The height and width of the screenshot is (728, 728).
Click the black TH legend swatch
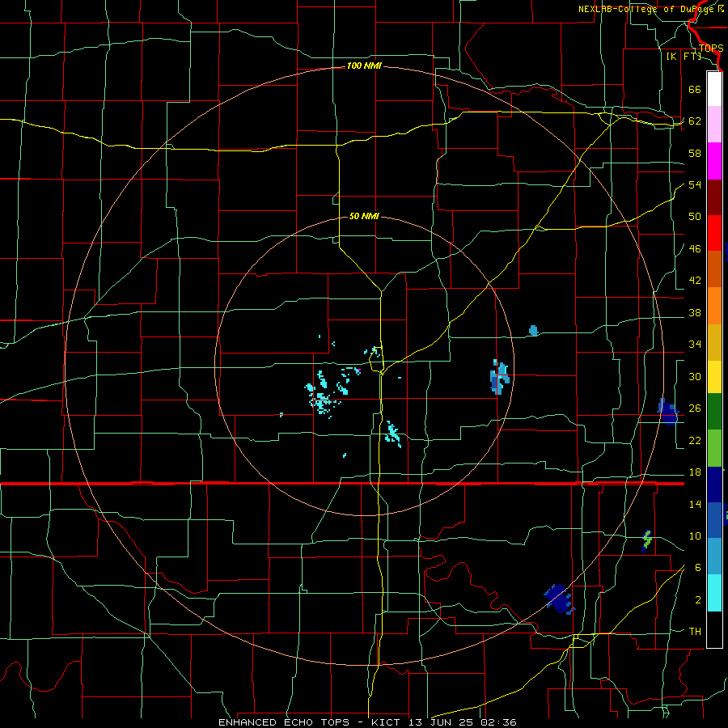(x=714, y=629)
